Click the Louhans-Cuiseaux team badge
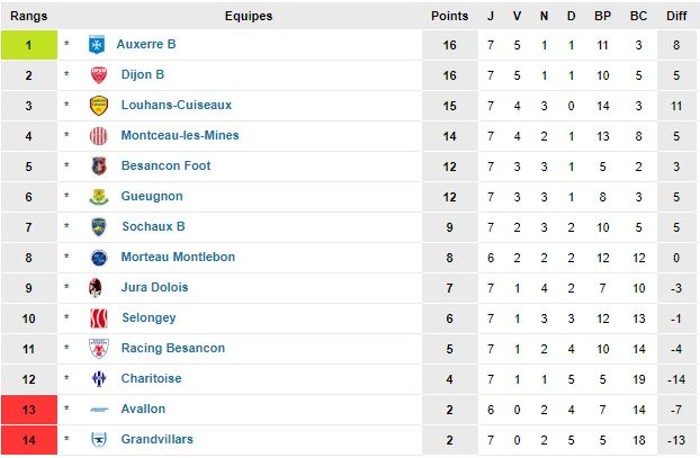 [99, 105]
